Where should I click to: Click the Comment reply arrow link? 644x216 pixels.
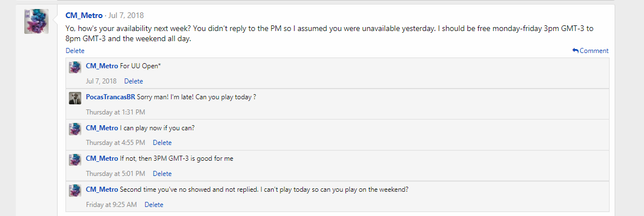point(590,51)
